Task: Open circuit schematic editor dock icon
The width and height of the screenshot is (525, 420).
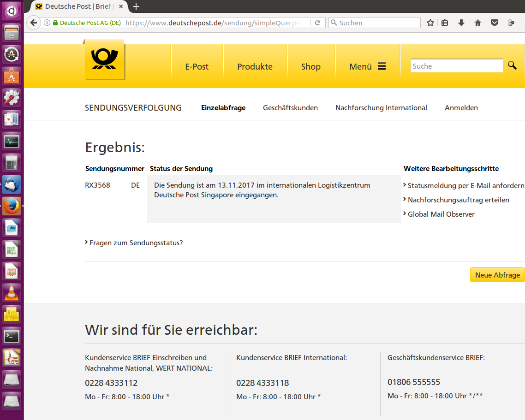Action: [12, 358]
